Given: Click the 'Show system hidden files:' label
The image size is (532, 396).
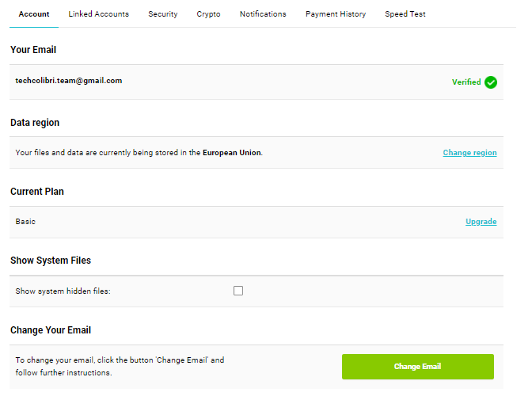Looking at the screenshot, I should tap(63, 291).
